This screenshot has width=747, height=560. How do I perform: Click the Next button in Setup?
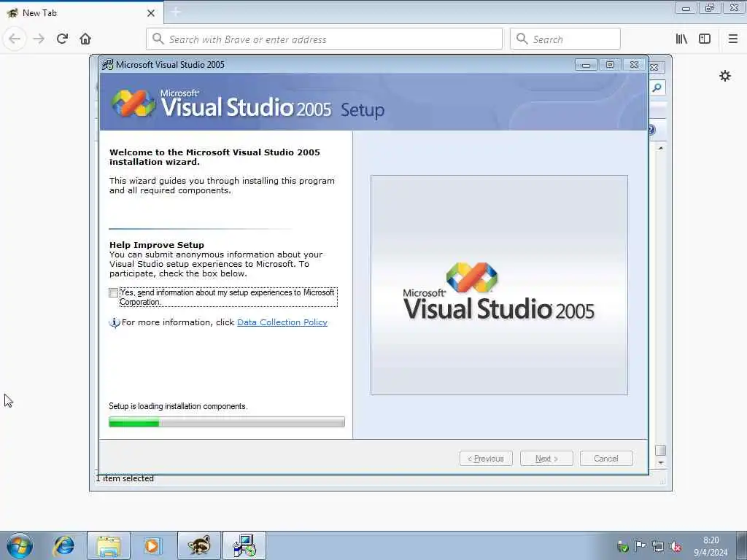pos(546,459)
